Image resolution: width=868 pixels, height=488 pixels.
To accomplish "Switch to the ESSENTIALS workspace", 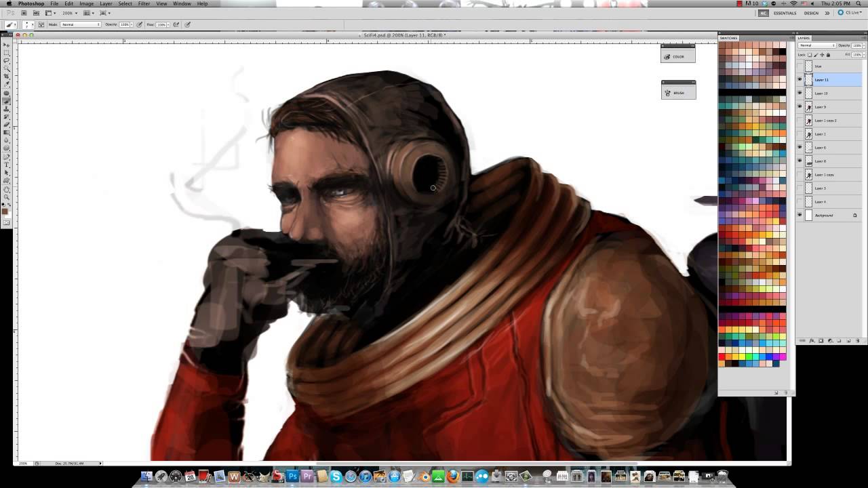I will [x=785, y=13].
